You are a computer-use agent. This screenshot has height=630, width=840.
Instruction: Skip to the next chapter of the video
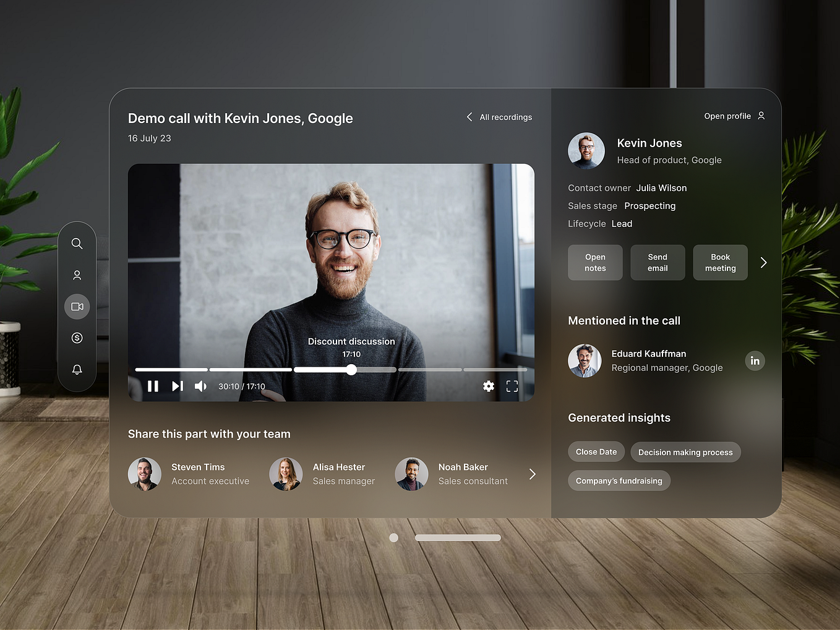[177, 386]
